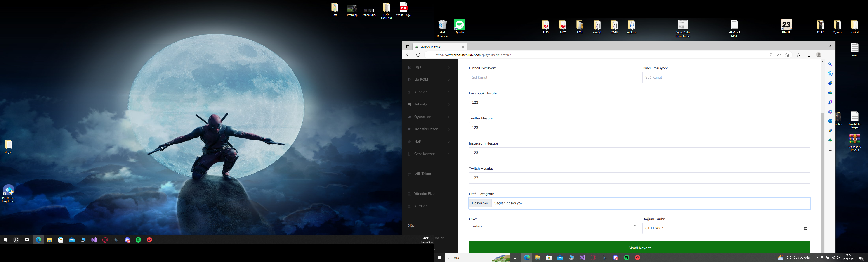This screenshot has width=868, height=262.
Task: Select the PC on TV shortcut
Action: (8, 193)
